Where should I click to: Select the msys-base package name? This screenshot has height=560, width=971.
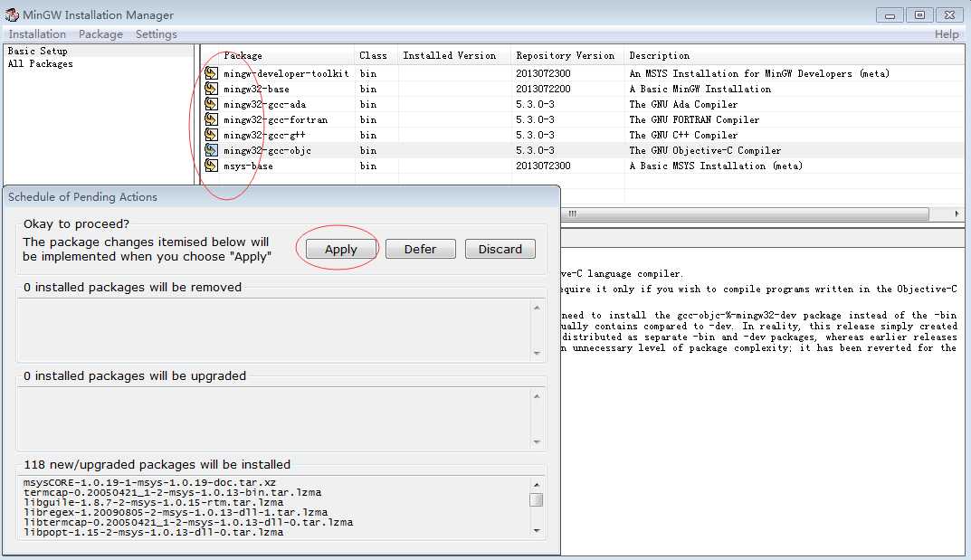[x=248, y=166]
